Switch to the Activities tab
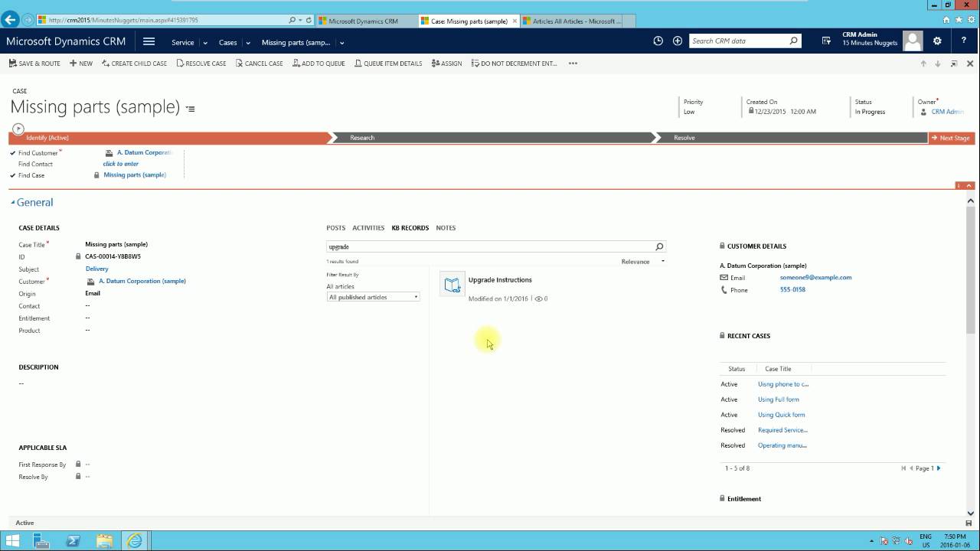The height and width of the screenshot is (551, 980). (368, 228)
